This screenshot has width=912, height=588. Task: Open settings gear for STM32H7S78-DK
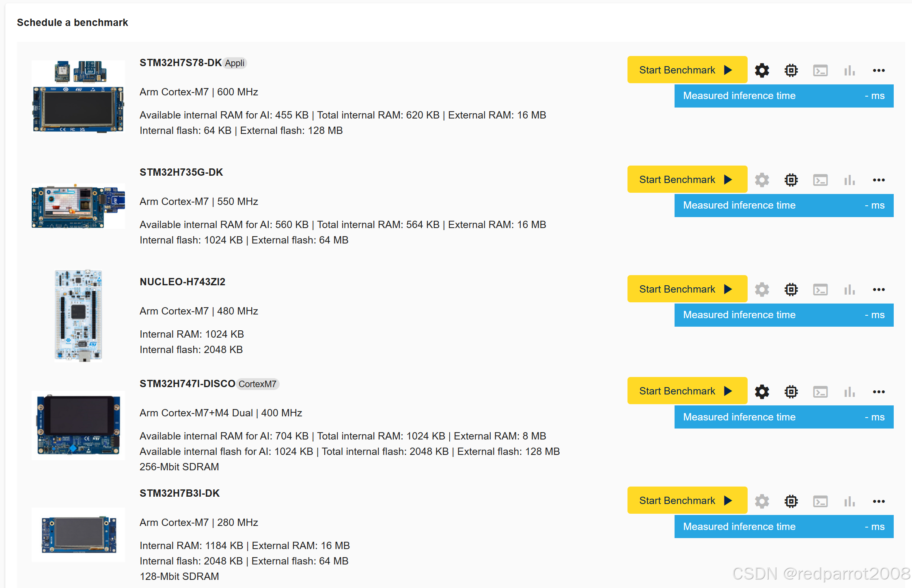762,70
